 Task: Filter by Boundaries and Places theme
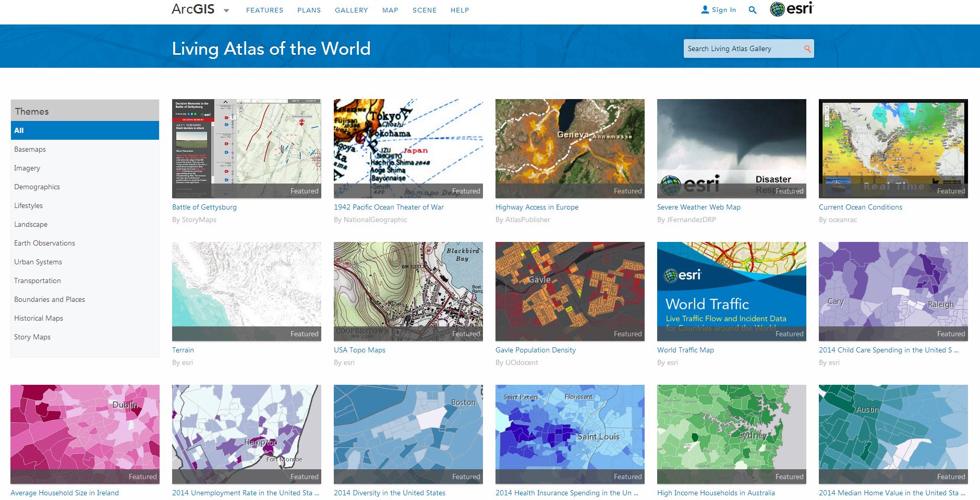point(50,299)
